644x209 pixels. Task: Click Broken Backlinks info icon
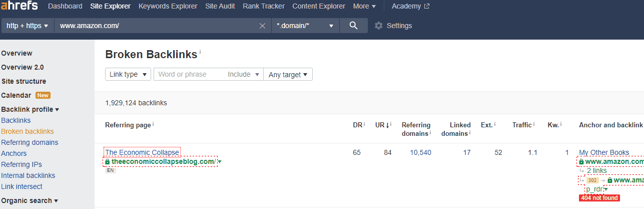point(200,52)
